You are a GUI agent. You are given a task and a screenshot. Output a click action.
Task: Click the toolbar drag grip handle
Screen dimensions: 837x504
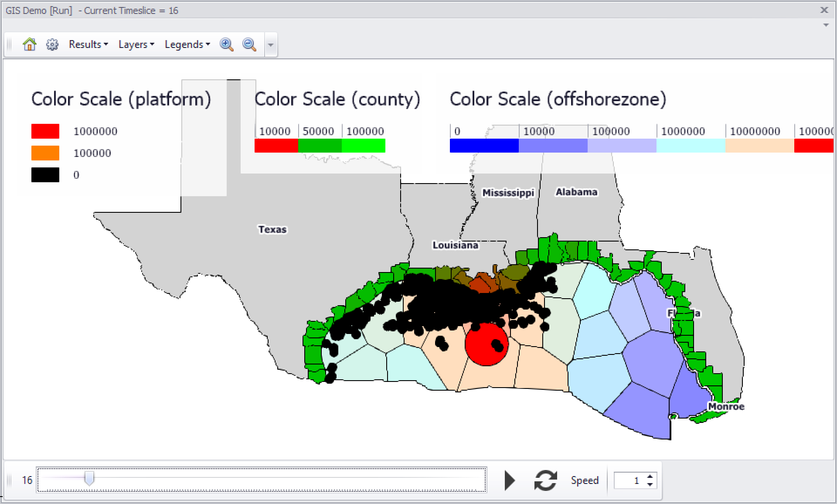click(9, 44)
